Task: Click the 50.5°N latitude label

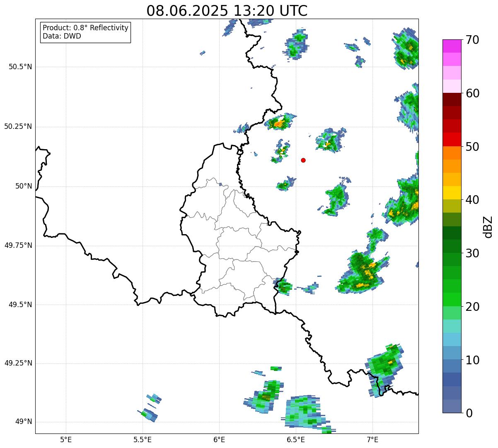Action: (x=20, y=67)
